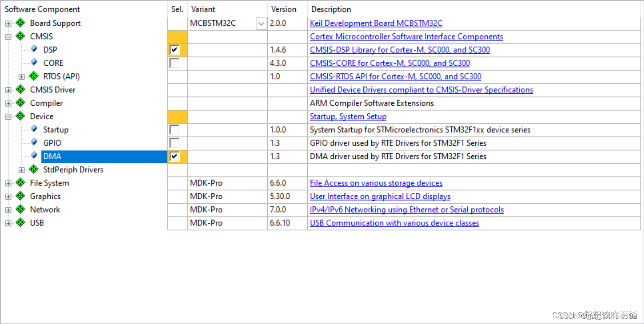This screenshot has width=644, height=324.
Task: Click the green diamond icon beside File System
Action: click(20, 182)
